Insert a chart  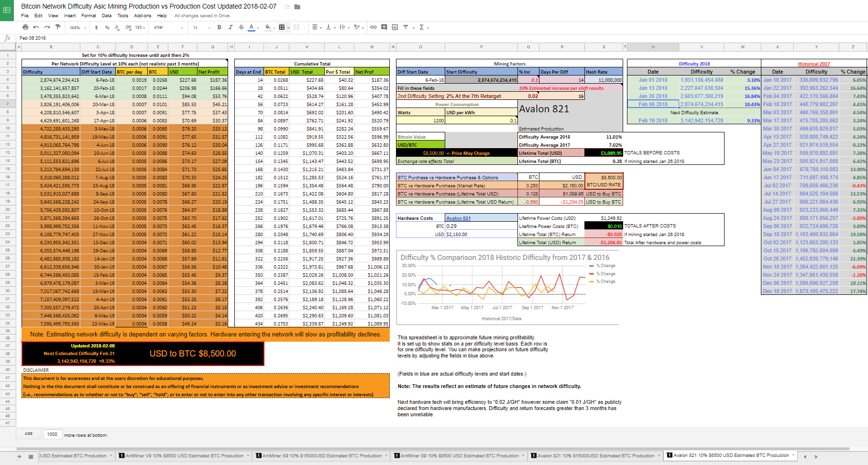click(x=395, y=27)
